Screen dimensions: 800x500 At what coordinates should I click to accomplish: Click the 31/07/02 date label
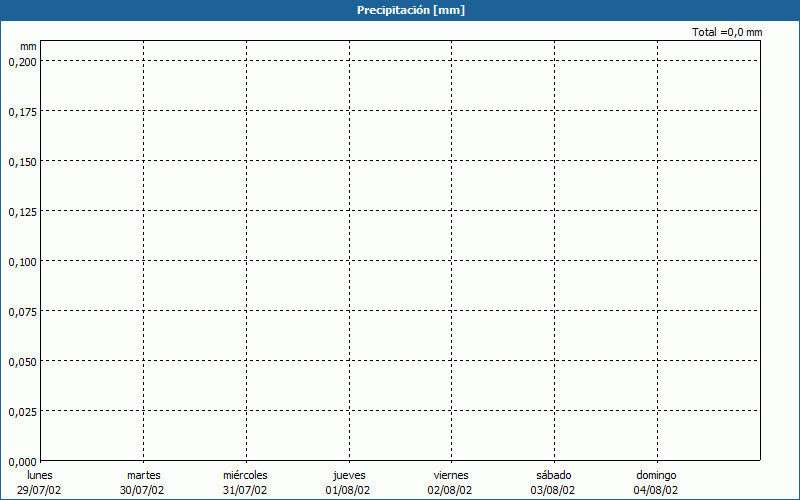[245, 490]
